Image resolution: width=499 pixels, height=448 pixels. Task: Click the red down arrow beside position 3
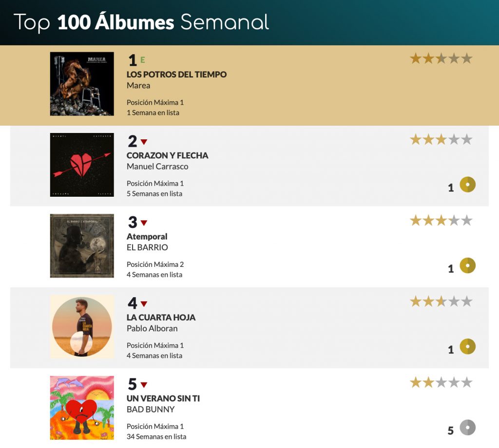pyautogui.click(x=144, y=223)
